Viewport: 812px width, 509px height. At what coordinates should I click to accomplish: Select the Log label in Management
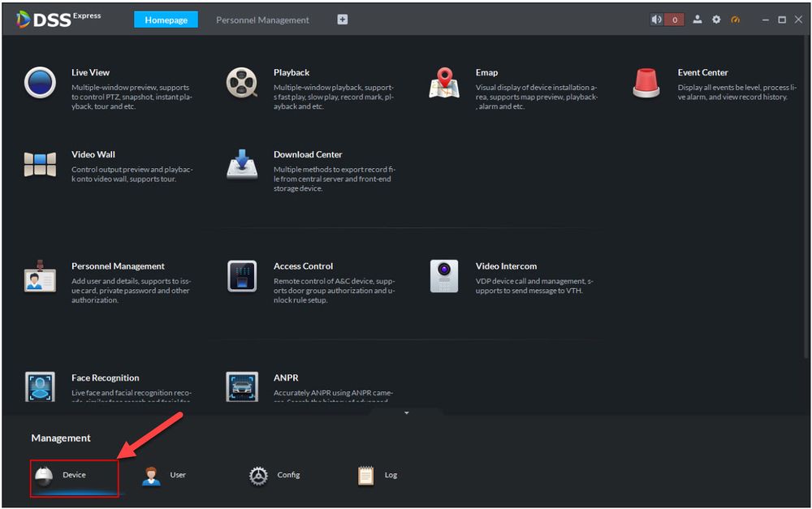391,475
